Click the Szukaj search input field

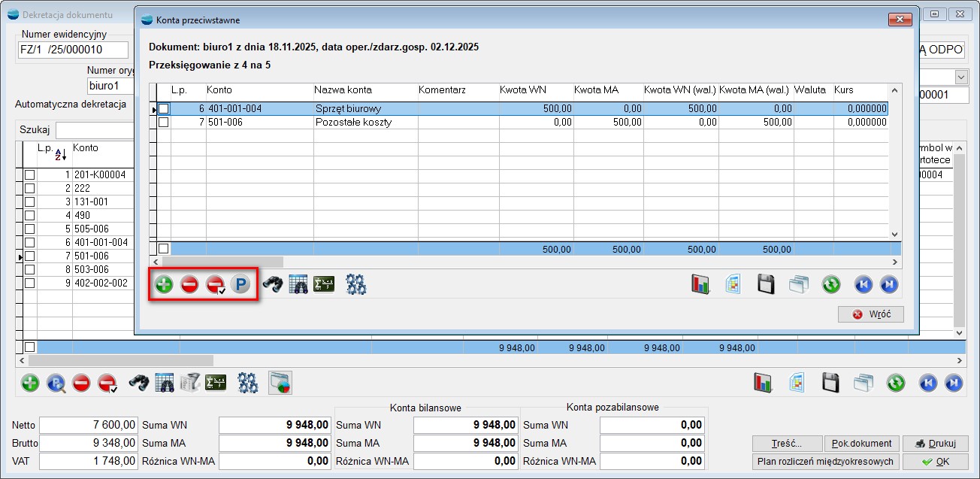[x=94, y=129]
